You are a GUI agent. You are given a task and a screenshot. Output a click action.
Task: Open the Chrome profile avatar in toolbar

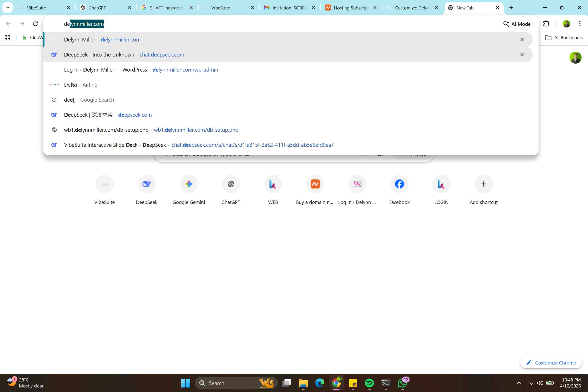click(566, 24)
